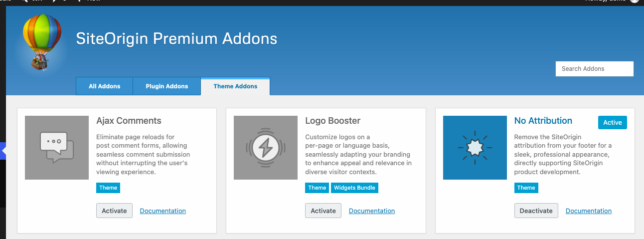Click the Active status badge
This screenshot has height=239, width=644.
tap(613, 122)
